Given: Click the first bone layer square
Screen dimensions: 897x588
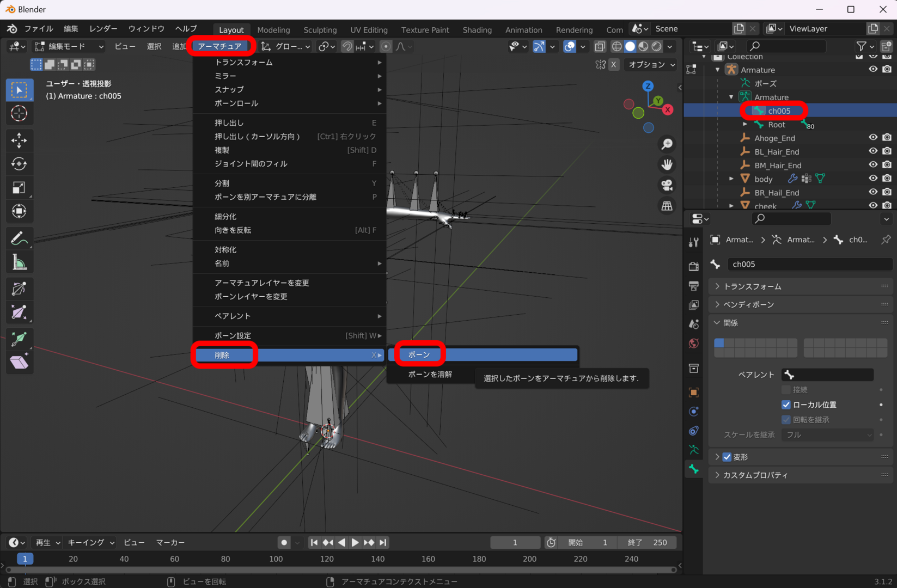Looking at the screenshot, I should pyautogui.click(x=719, y=343).
